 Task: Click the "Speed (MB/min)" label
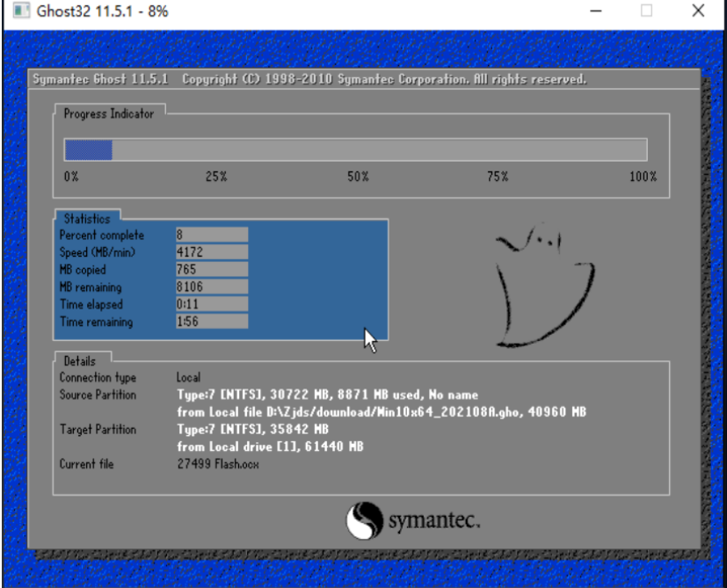(98, 252)
